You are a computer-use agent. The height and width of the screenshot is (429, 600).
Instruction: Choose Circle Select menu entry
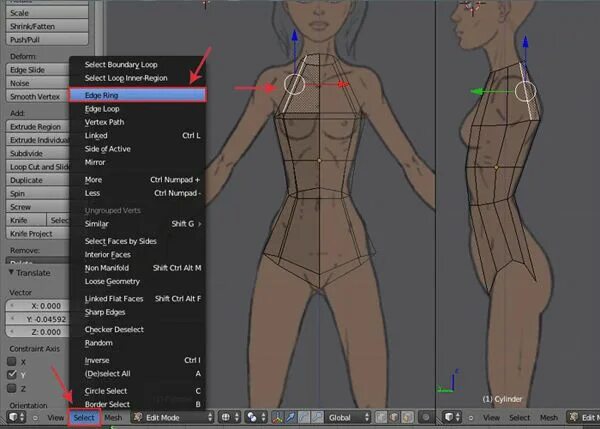137,391
